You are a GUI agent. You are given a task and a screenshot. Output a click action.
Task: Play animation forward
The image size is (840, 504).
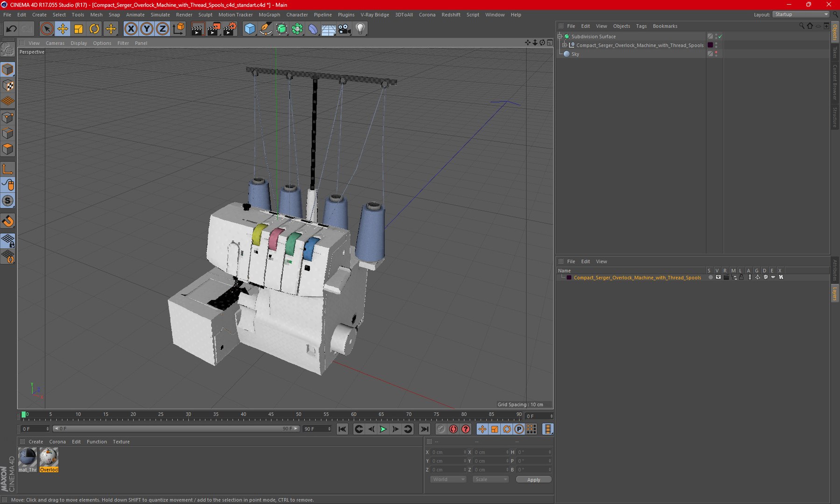click(383, 429)
